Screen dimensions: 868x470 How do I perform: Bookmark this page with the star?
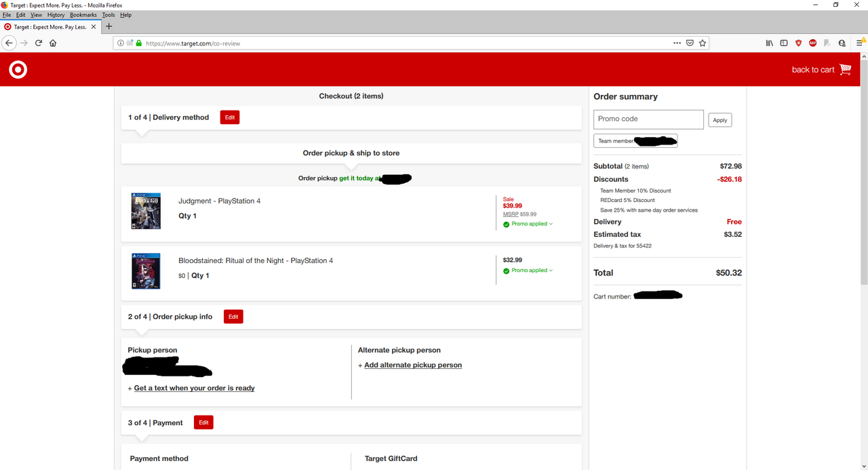point(703,43)
